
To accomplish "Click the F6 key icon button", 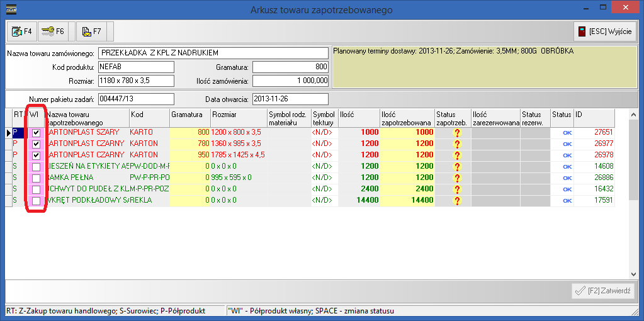I will tap(52, 31).
